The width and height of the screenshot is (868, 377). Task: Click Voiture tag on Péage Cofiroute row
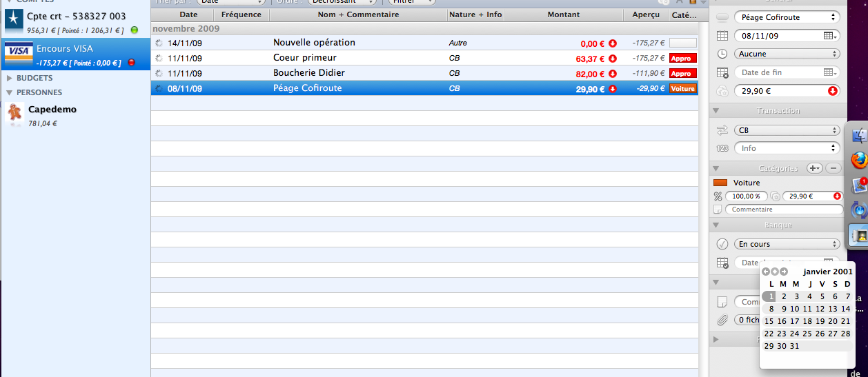[682, 89]
